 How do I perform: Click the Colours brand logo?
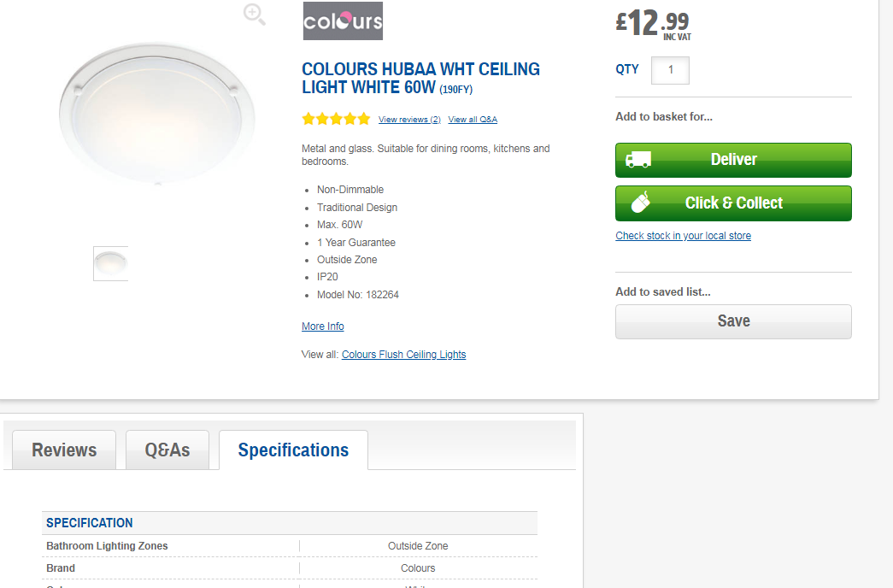point(343,21)
